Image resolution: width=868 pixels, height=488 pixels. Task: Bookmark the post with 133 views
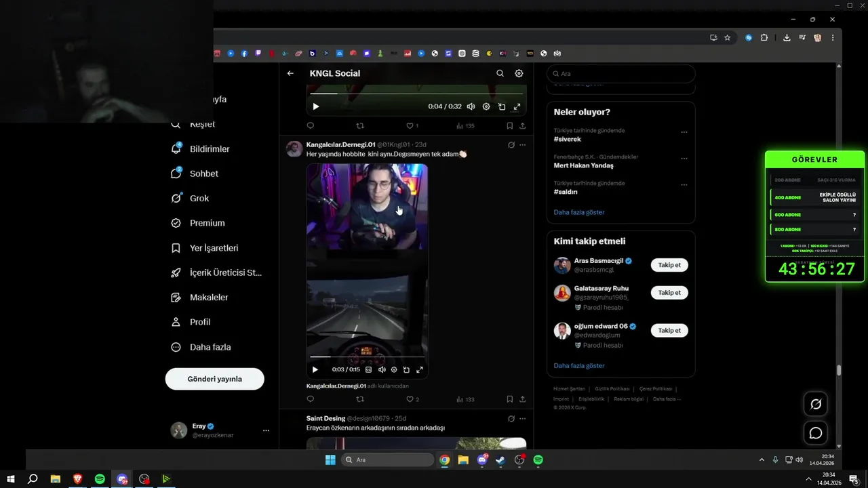pyautogui.click(x=509, y=399)
